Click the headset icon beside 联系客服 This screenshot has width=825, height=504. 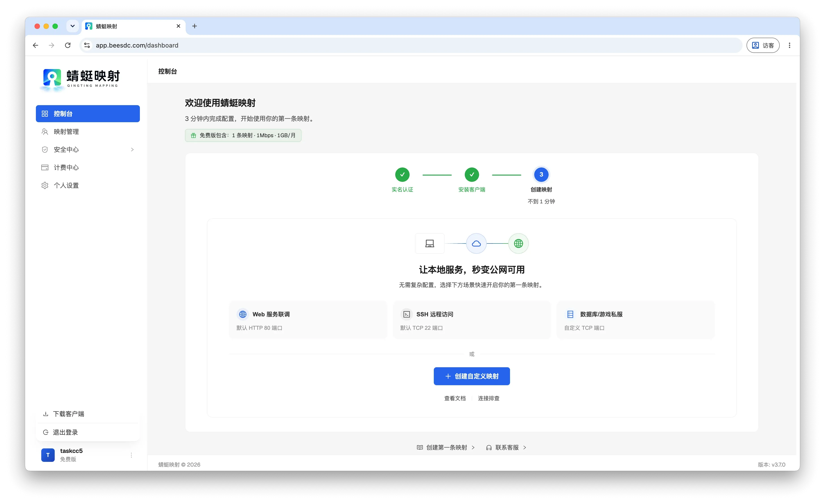489,448
